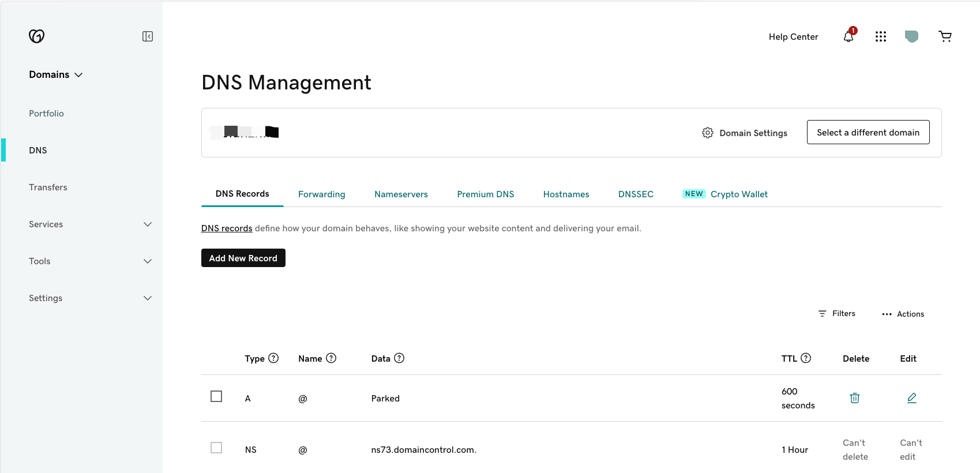980x473 pixels.
Task: Click the Type column help icon
Action: pyautogui.click(x=273, y=358)
